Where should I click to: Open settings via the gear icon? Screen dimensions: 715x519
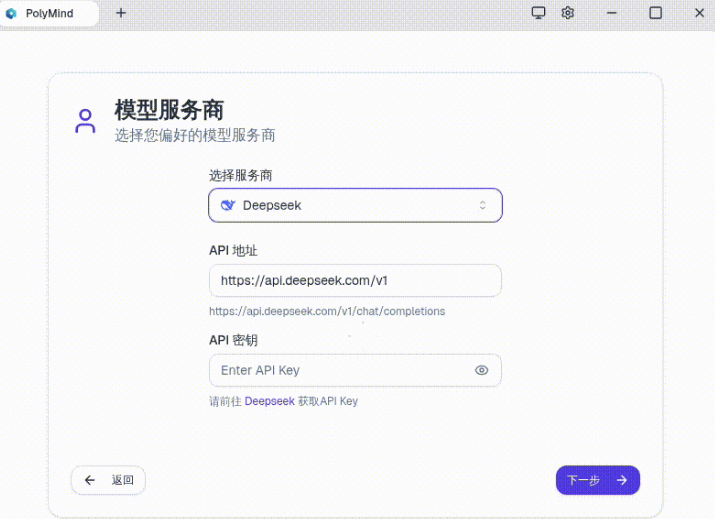pos(568,13)
